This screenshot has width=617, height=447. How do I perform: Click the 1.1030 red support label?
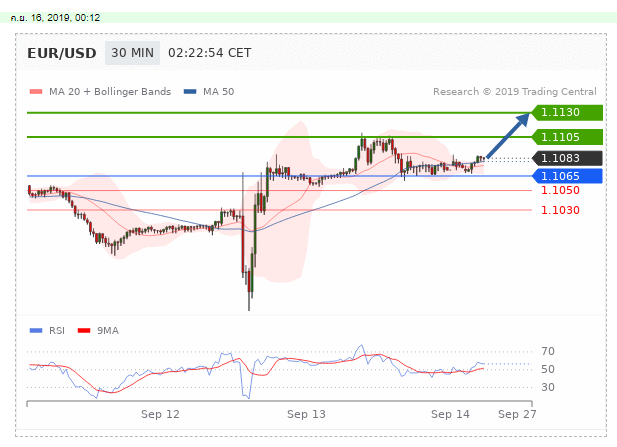click(560, 210)
